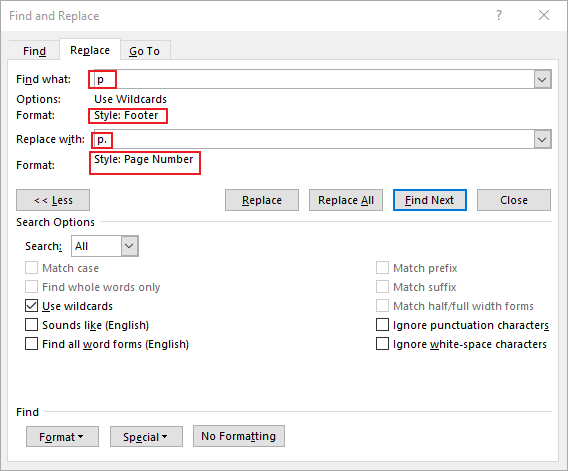568x471 pixels.
Task: Click the 'Style: Page Number' format text
Action: (143, 159)
